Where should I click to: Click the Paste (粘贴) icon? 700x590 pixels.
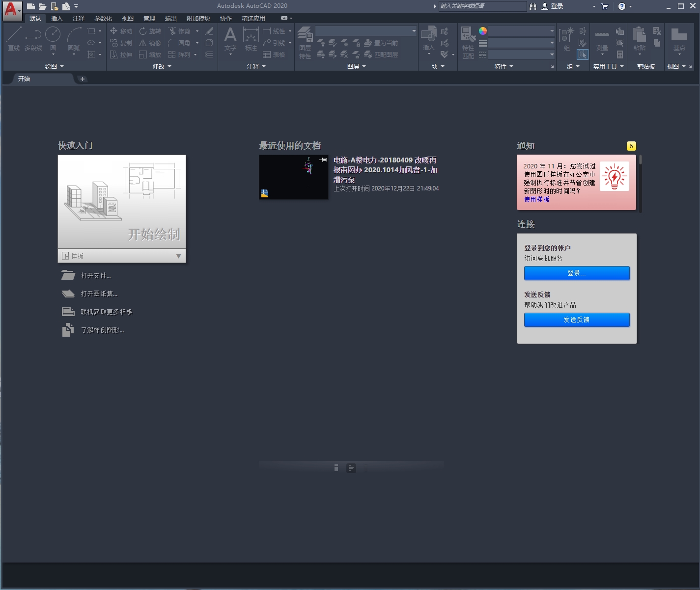640,39
